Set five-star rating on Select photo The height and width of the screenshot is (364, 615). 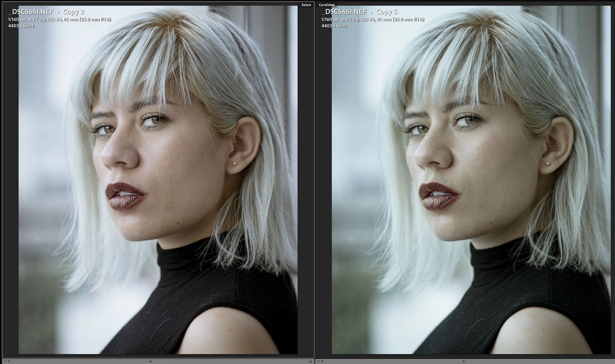(166, 361)
